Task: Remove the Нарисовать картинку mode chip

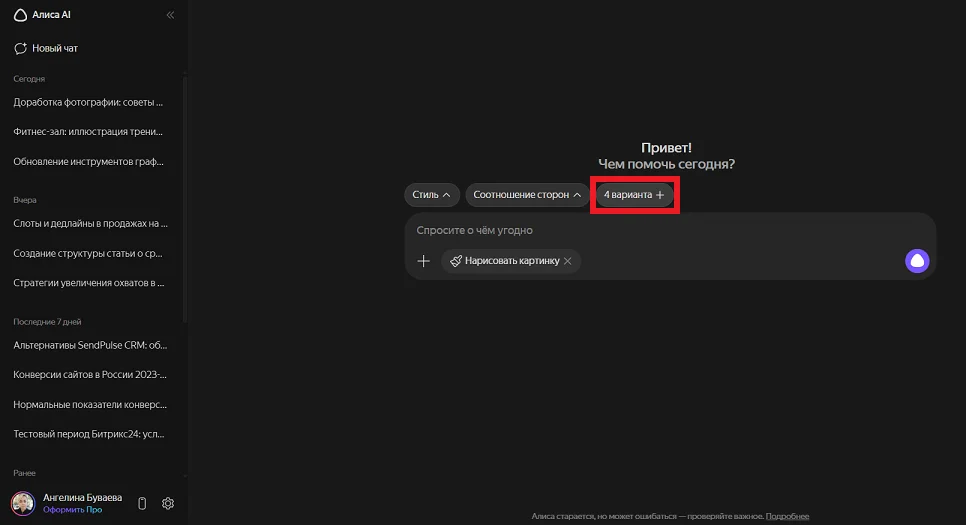Action: tap(568, 261)
